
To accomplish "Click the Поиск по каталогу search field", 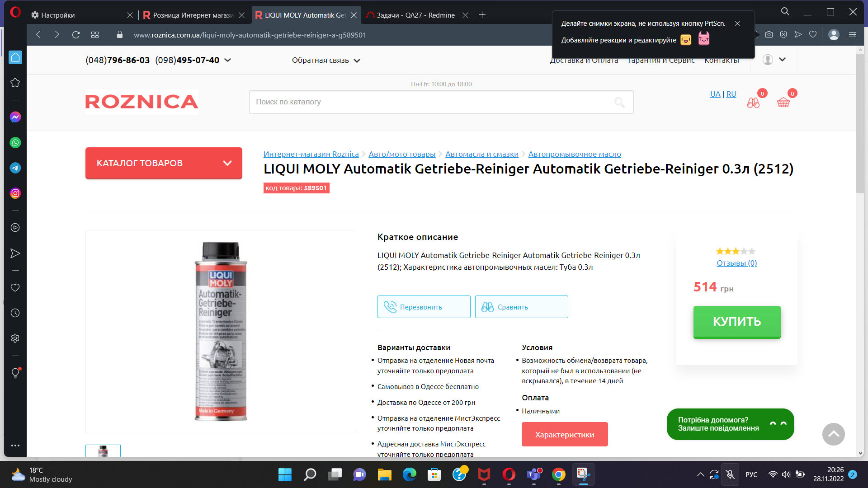I will point(429,102).
